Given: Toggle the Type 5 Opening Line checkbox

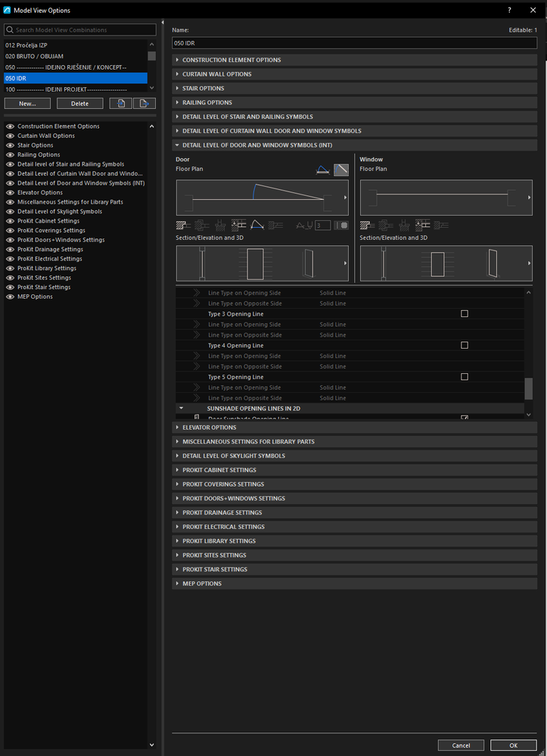Looking at the screenshot, I should click(465, 377).
